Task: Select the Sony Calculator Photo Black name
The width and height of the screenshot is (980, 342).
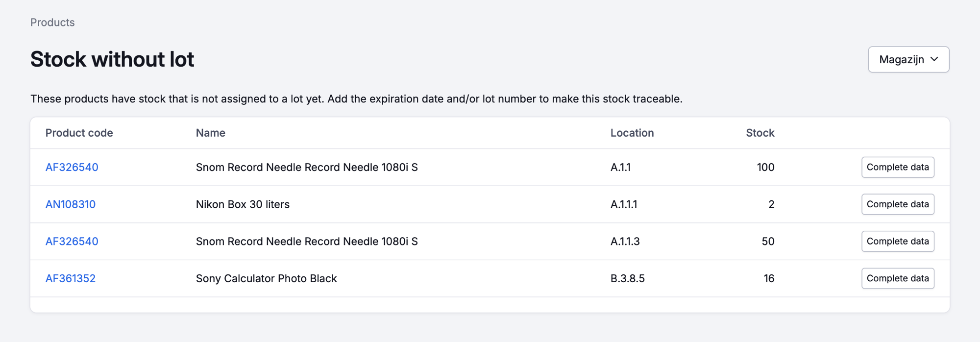Action: (x=266, y=278)
